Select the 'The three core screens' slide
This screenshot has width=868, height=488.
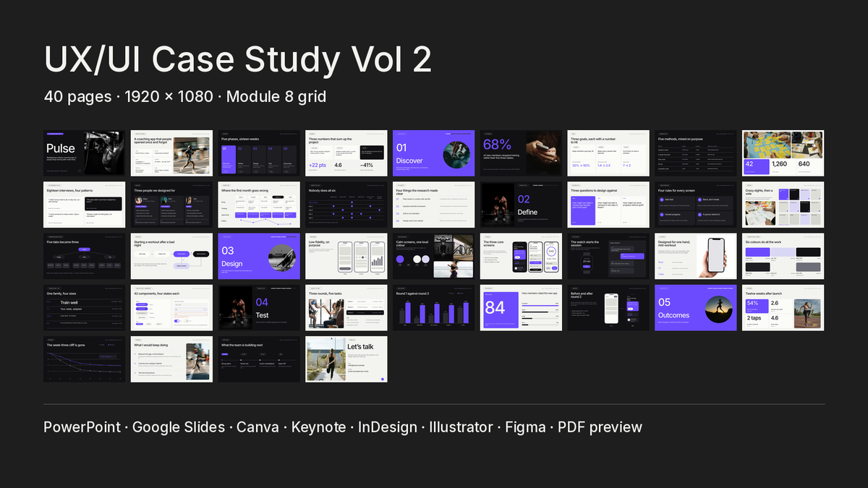point(521,256)
